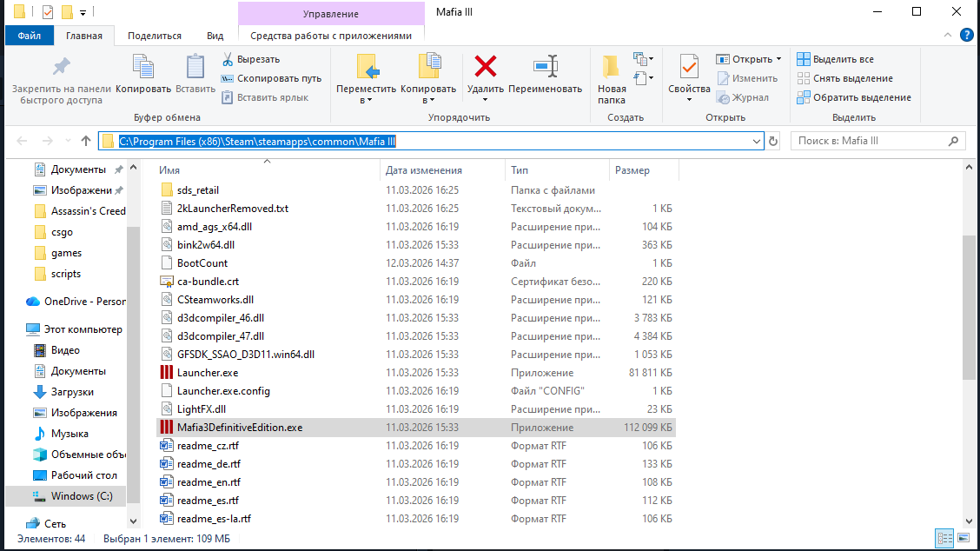Screen dimensions: 980x551
Task: Open Downloads under This PC
Action: click(x=63, y=392)
